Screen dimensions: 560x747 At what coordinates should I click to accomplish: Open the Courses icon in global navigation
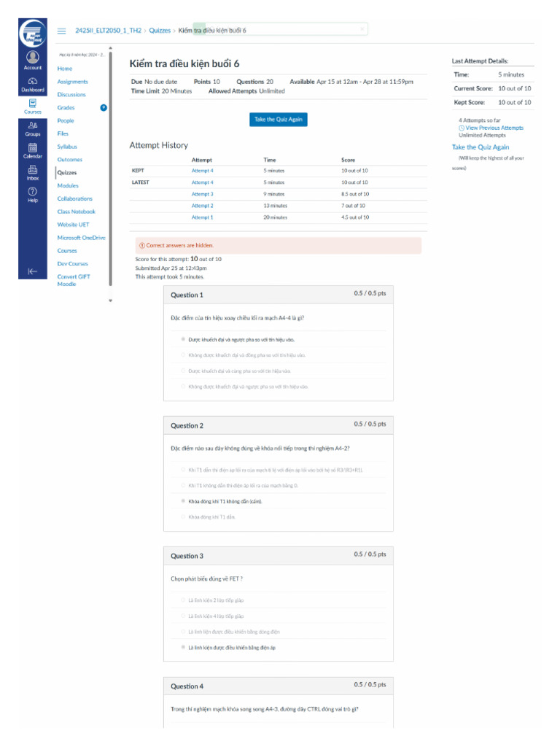point(32,103)
